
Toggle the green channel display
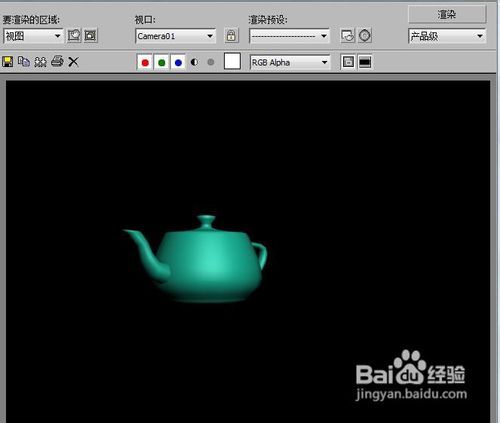162,62
